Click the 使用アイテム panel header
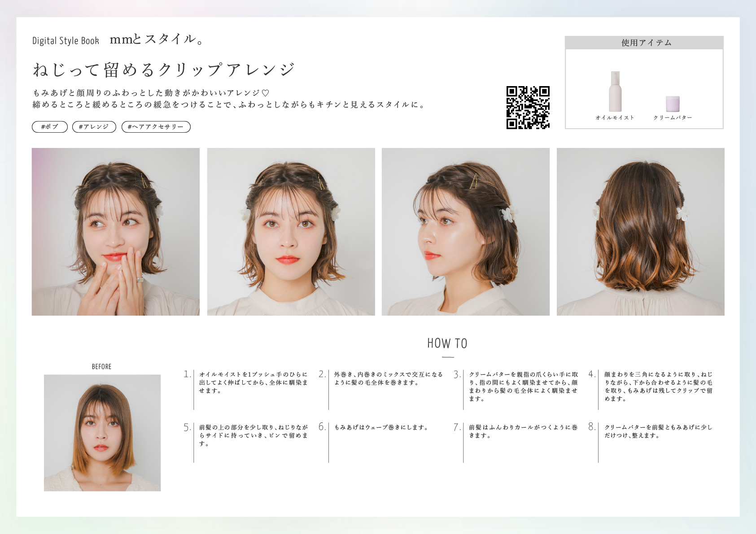The height and width of the screenshot is (534, 756). click(644, 43)
